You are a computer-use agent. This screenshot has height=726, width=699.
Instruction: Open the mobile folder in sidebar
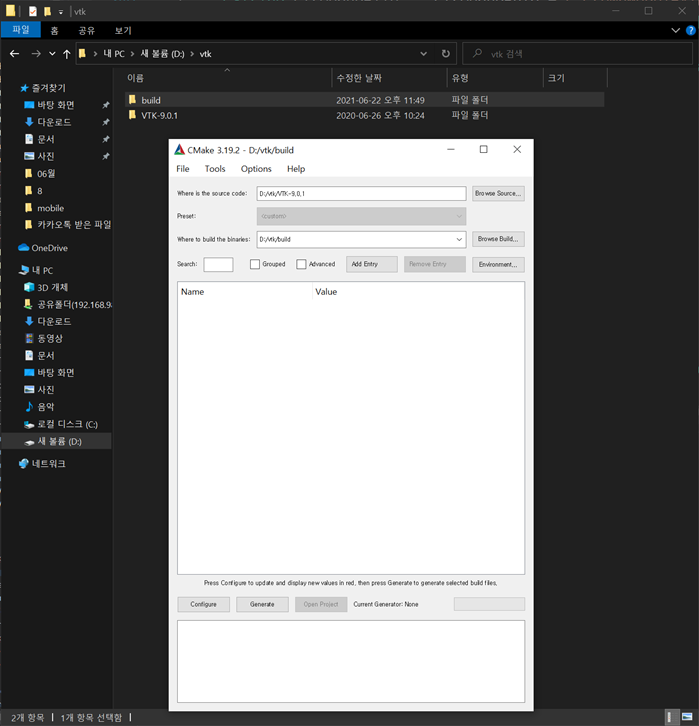click(x=44, y=208)
